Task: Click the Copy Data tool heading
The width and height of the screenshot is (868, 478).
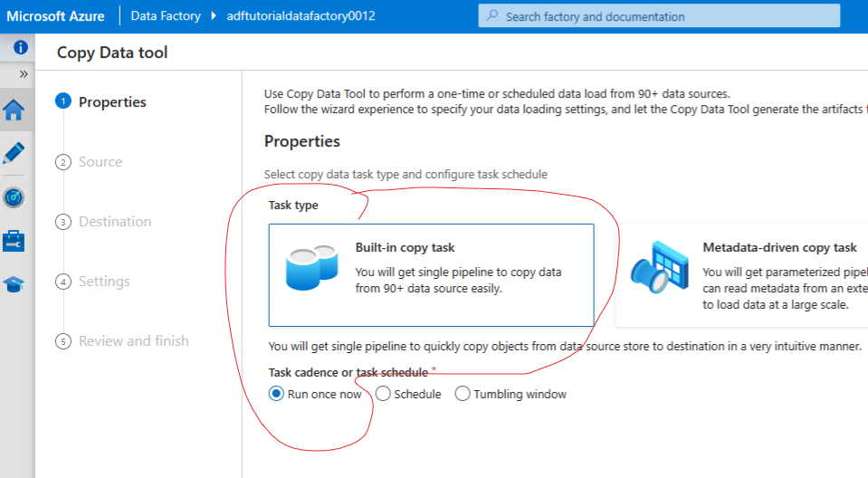Action: 112,53
